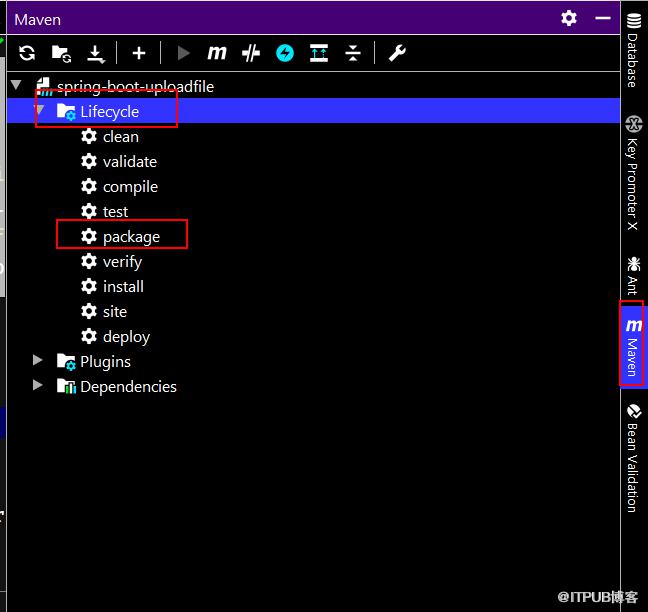This screenshot has height=612, width=648.
Task: Select the deploy lifecycle goal
Action: click(126, 337)
